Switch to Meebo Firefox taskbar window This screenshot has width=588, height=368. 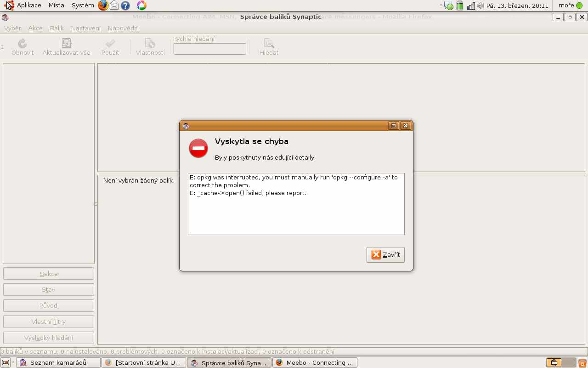(x=314, y=362)
